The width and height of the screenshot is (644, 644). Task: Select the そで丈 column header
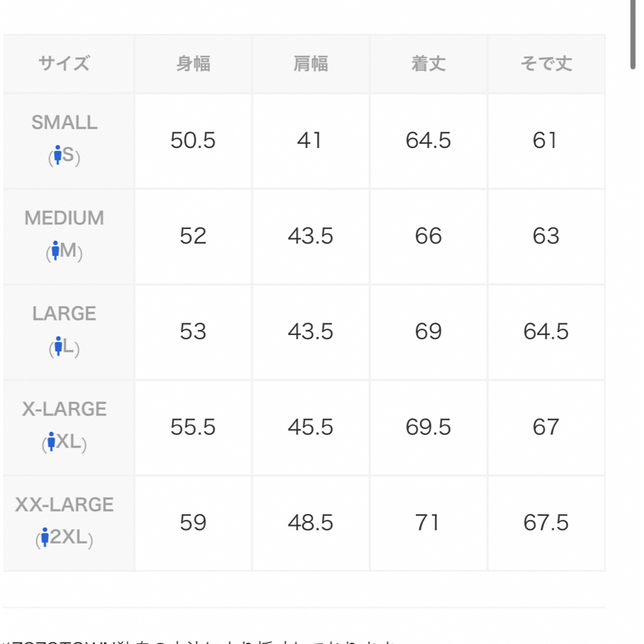tap(546, 64)
